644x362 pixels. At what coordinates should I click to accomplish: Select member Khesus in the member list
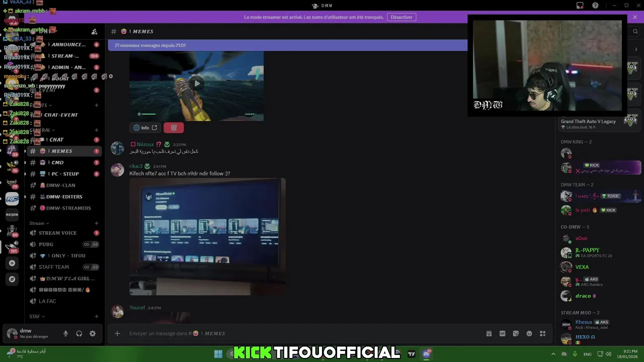[x=599, y=324]
